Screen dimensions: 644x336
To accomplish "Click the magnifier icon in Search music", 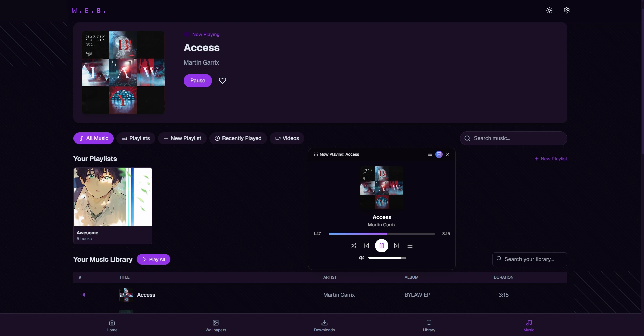I will pos(467,138).
